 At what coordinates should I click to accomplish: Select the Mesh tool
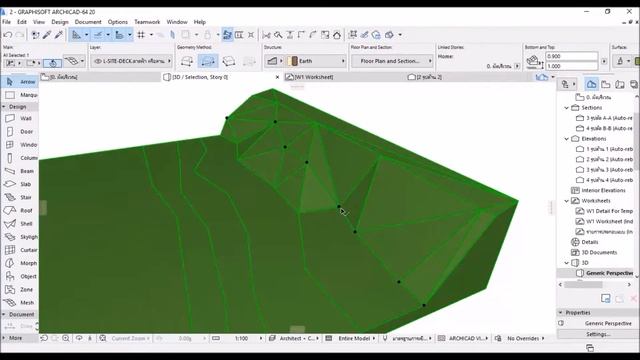20,302
